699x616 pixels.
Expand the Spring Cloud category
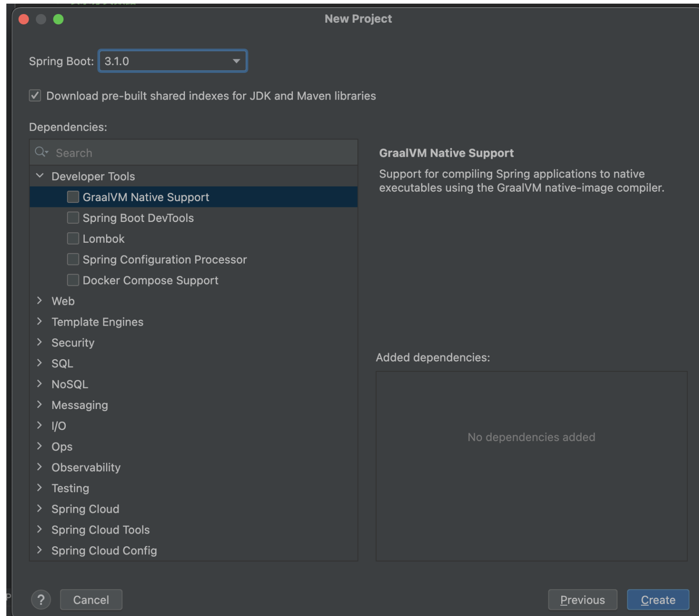(40, 509)
